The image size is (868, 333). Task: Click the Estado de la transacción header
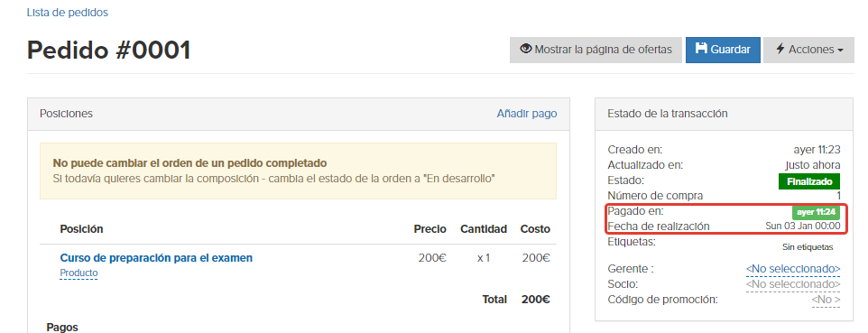(x=724, y=114)
